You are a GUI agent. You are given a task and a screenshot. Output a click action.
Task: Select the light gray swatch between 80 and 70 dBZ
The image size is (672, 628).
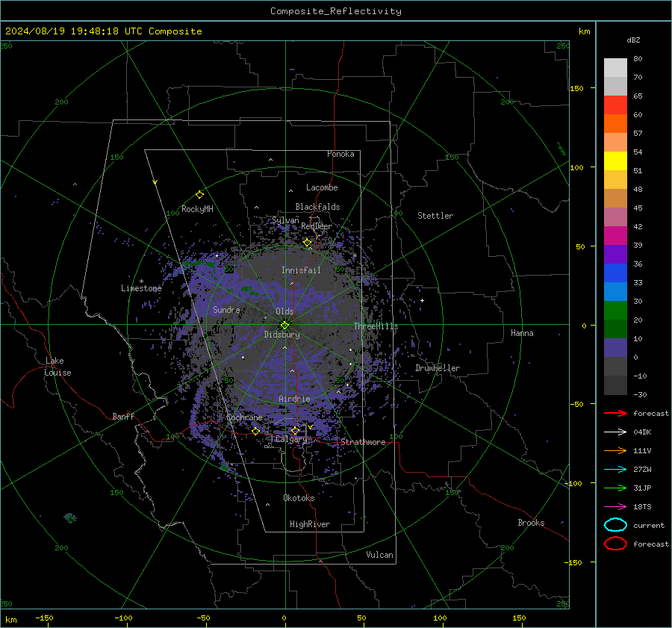(x=615, y=68)
